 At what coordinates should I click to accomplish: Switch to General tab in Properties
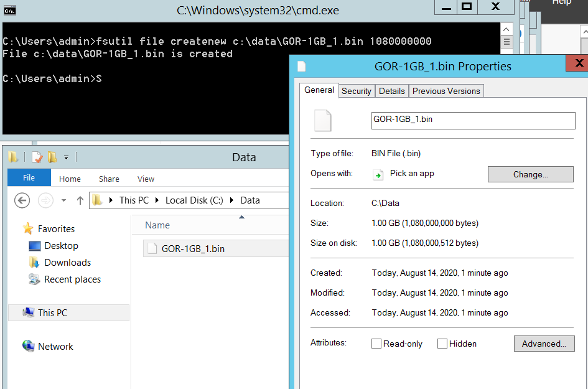(x=319, y=90)
